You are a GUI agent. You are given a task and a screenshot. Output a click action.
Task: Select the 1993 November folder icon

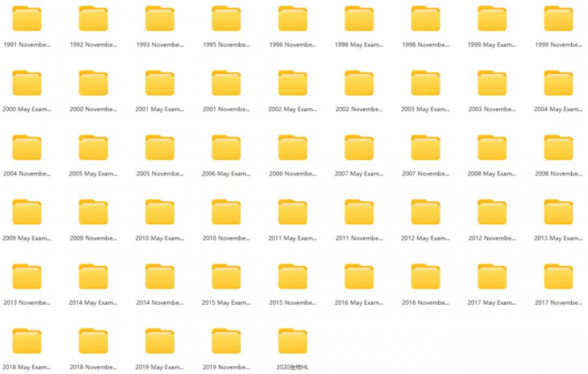click(159, 18)
